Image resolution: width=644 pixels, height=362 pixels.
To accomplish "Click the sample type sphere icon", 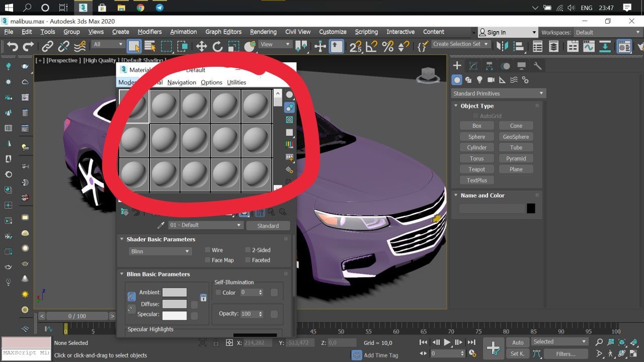I will 289,95.
